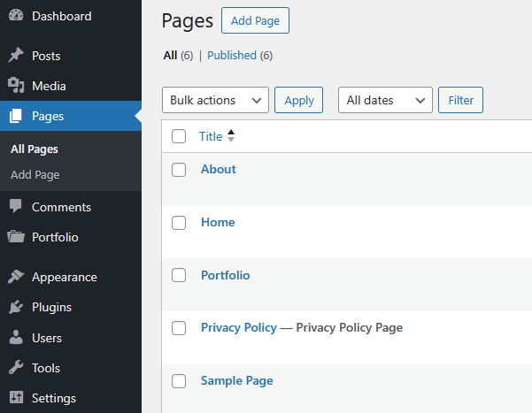The width and height of the screenshot is (532, 413).
Task: Select the Home page checkbox
Action: (x=179, y=223)
